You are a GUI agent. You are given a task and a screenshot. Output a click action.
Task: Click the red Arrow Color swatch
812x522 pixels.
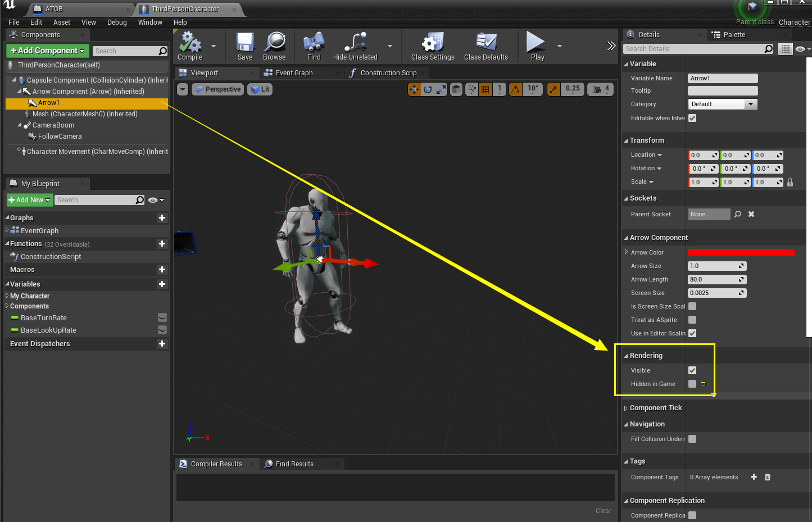tap(741, 252)
